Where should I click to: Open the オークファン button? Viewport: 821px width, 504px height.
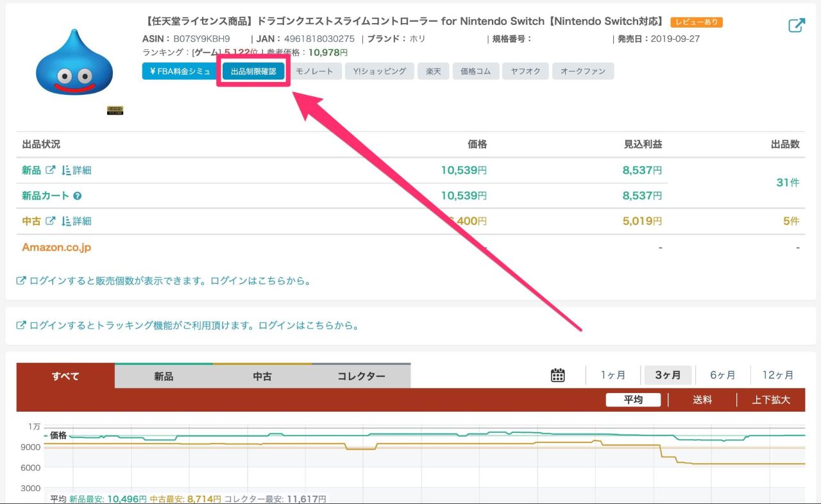583,71
